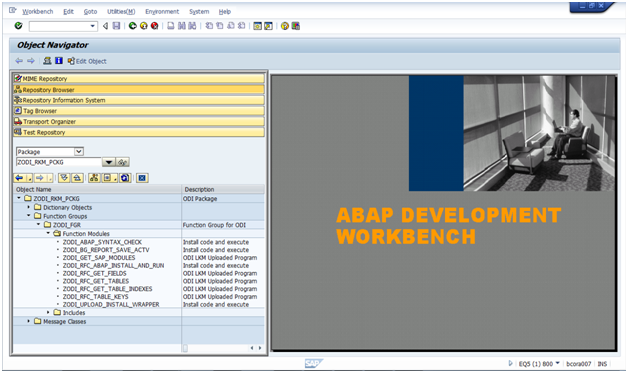Click the First Page icon

pos(209,26)
